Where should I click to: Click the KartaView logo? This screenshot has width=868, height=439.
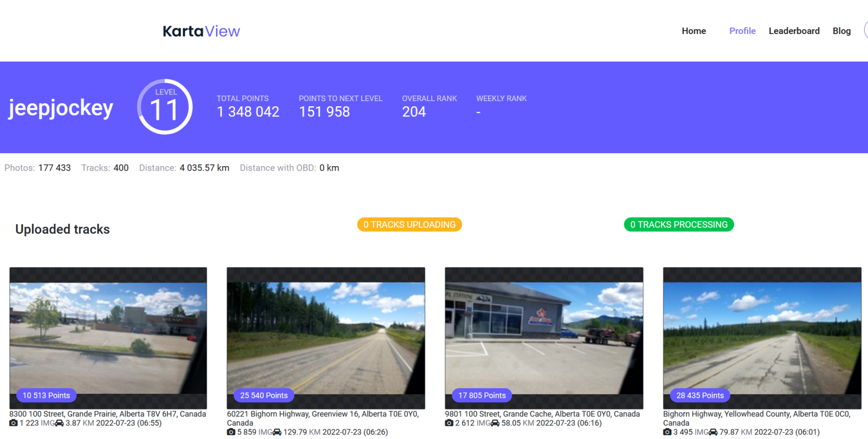201,31
